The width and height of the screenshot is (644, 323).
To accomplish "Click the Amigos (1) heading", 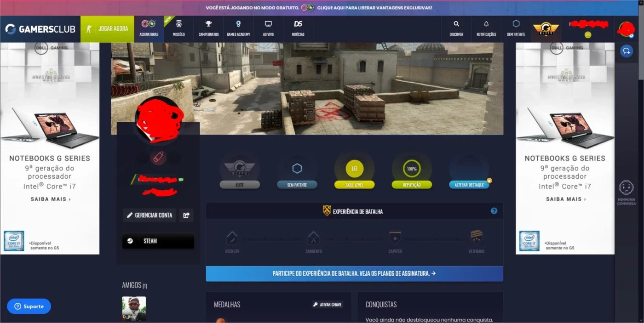I will (134, 285).
